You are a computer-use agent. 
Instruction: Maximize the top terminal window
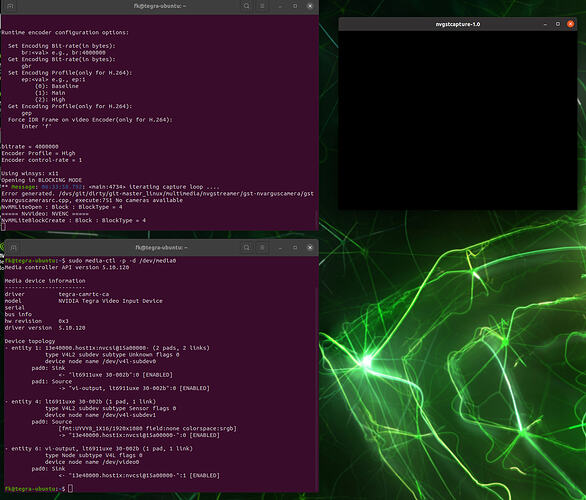(x=295, y=6)
